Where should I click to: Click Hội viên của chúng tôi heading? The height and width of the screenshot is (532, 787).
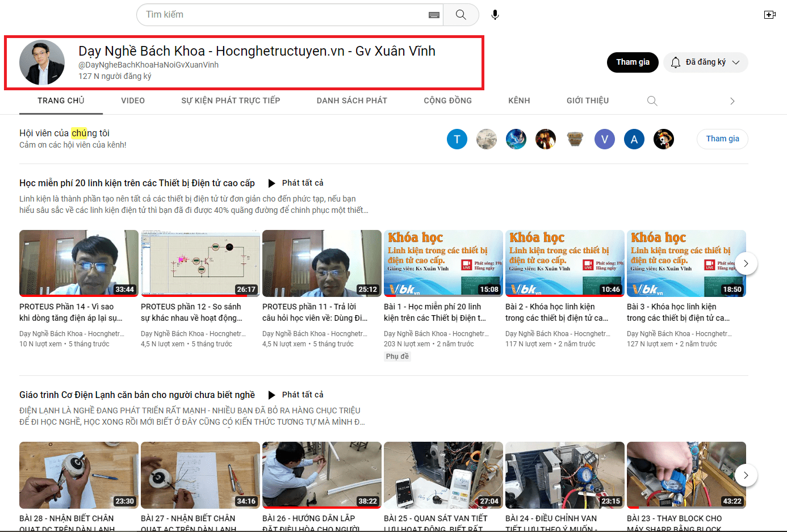pos(64,133)
